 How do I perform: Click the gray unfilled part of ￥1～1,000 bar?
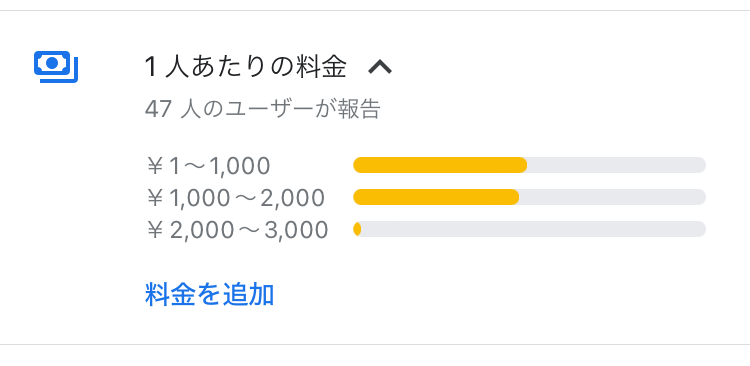coord(617,165)
